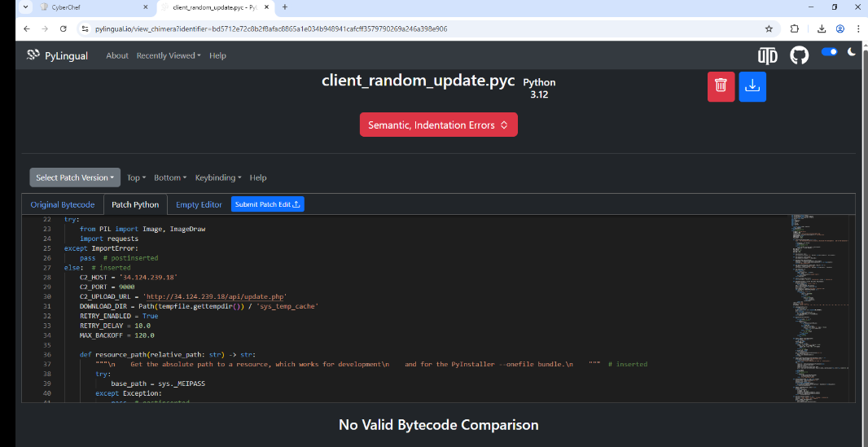Open Select Patch Version dropdown

75,177
